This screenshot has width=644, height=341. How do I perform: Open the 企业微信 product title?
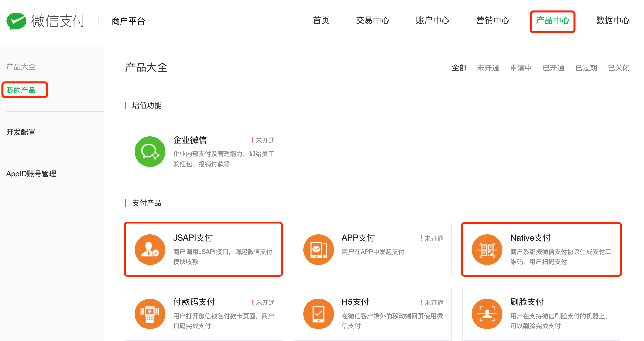click(x=190, y=140)
